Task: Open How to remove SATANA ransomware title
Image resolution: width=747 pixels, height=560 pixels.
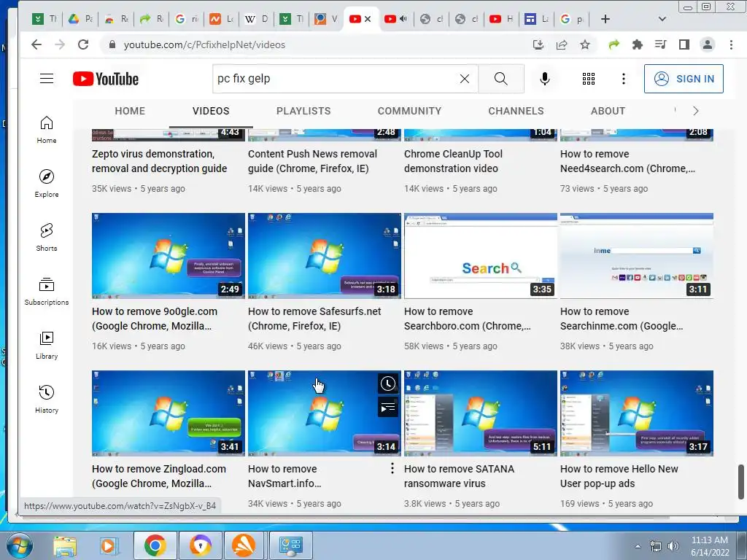Action: pyautogui.click(x=460, y=476)
